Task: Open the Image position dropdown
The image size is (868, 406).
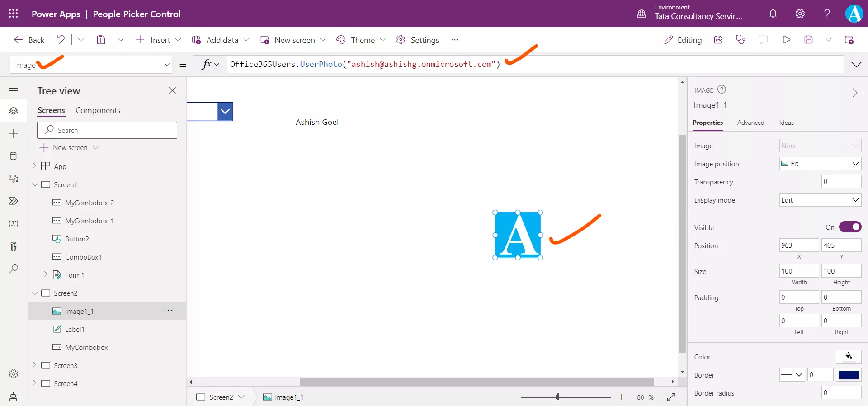Action: tap(820, 164)
